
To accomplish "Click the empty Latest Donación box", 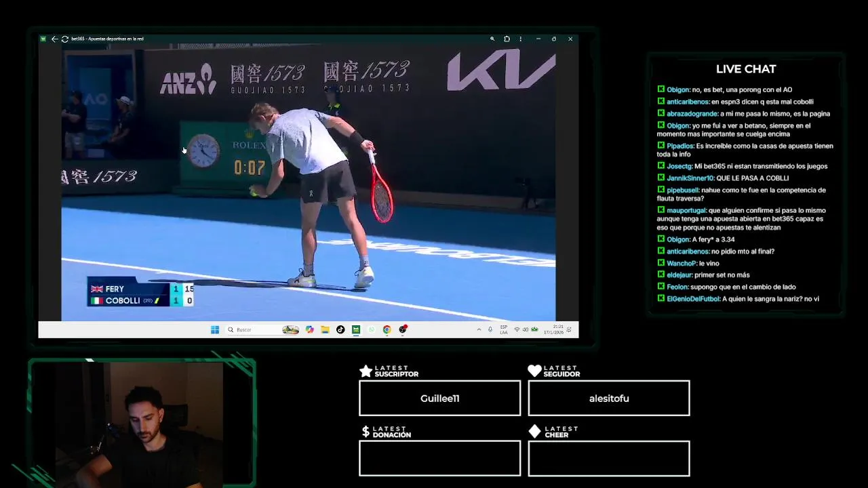I will tap(439, 458).
